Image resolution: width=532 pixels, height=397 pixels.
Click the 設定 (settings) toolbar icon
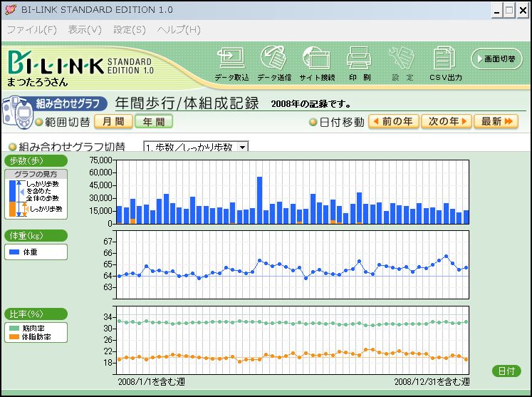402,62
